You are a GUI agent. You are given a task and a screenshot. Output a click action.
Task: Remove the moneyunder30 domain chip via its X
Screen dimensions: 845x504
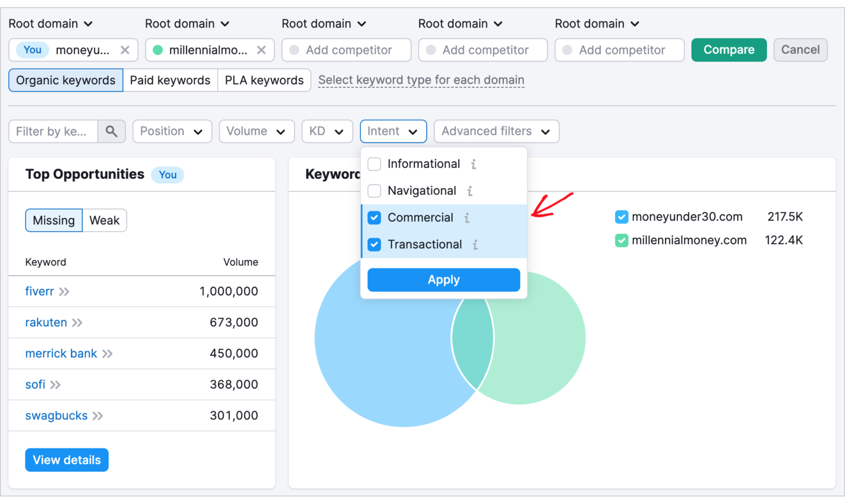(125, 50)
